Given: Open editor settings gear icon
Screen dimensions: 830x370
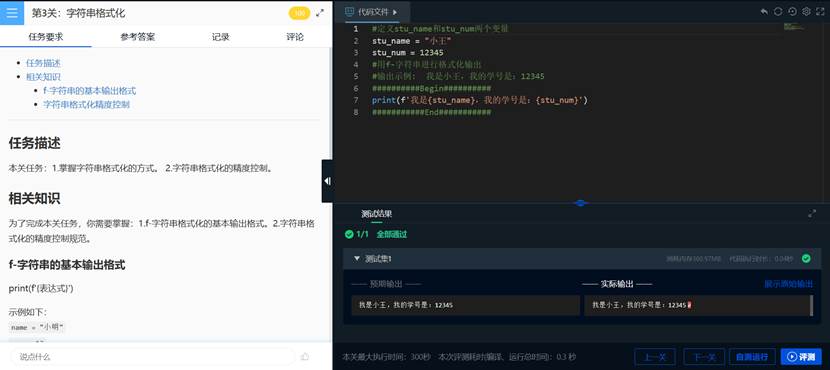Looking at the screenshot, I should pos(807,12).
